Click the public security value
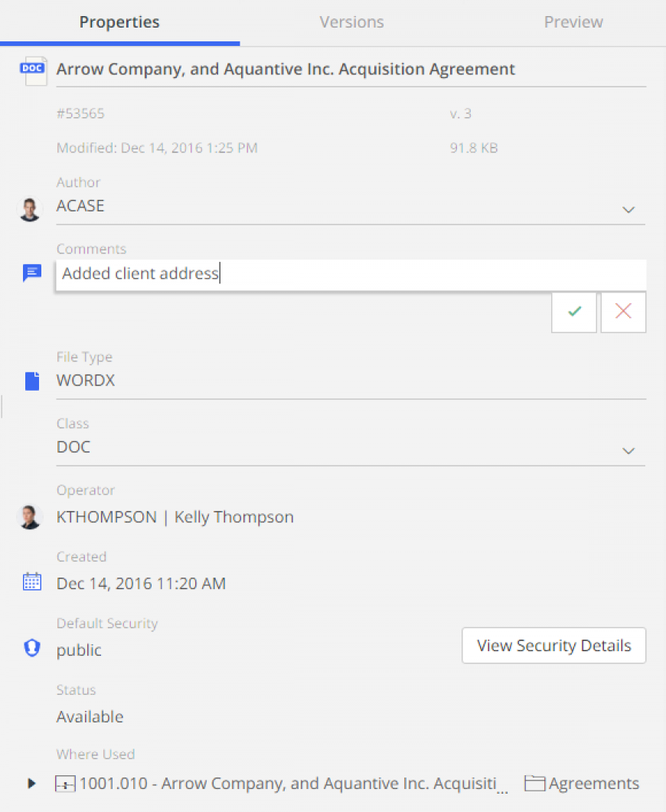 (x=79, y=650)
